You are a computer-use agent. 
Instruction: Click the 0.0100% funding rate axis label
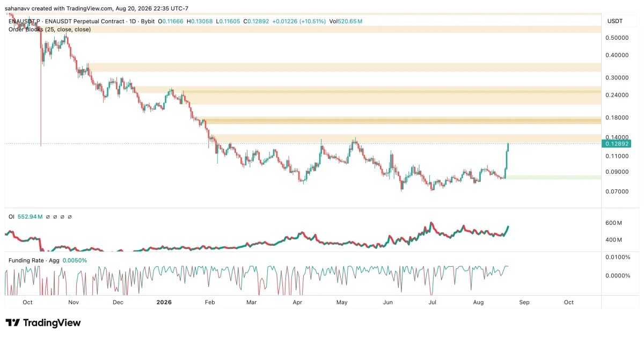point(617,258)
